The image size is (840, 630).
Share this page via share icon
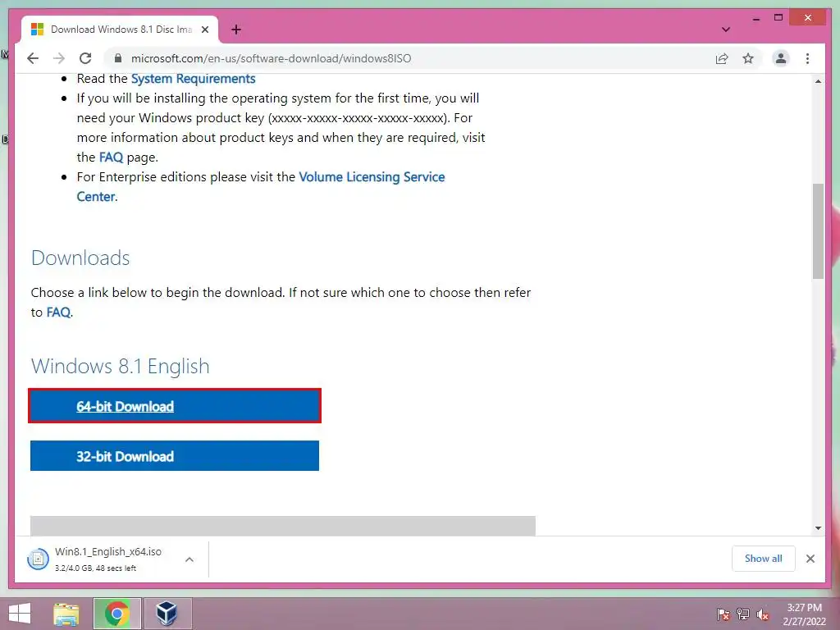point(722,58)
